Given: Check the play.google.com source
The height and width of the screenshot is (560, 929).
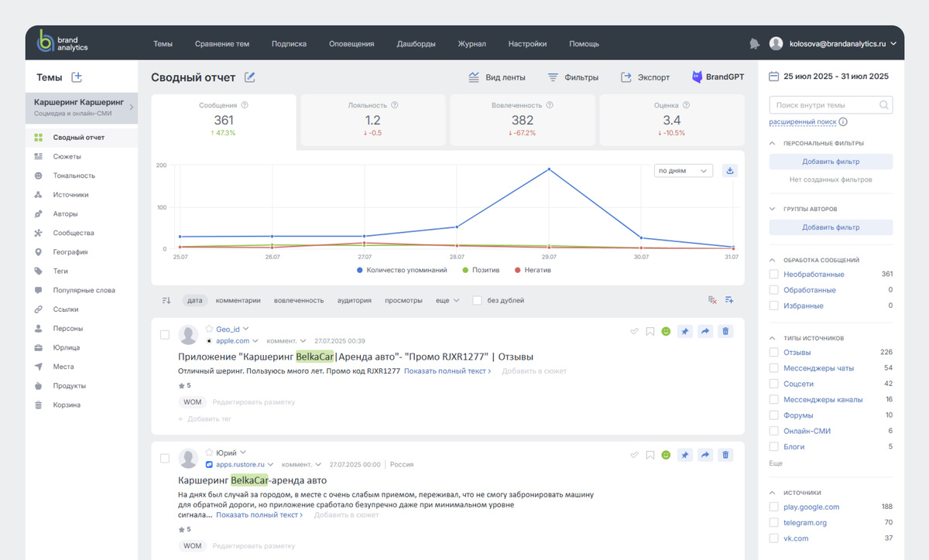Looking at the screenshot, I should tap(774, 507).
